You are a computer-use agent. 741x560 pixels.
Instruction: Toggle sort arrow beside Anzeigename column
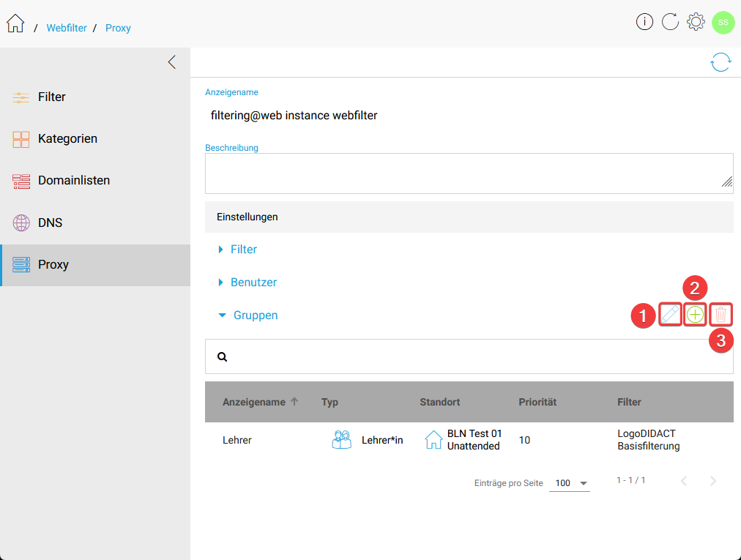point(294,401)
